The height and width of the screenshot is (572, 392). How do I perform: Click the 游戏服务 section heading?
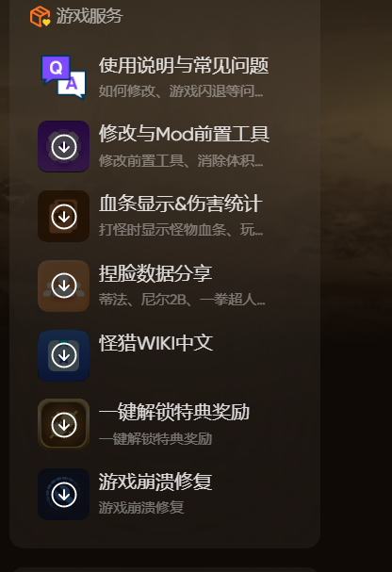(x=90, y=16)
